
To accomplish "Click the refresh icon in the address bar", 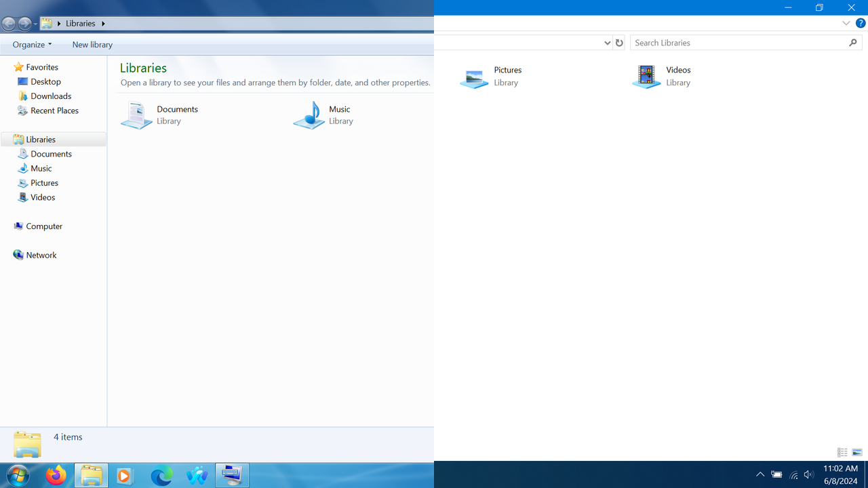I will pyautogui.click(x=618, y=43).
